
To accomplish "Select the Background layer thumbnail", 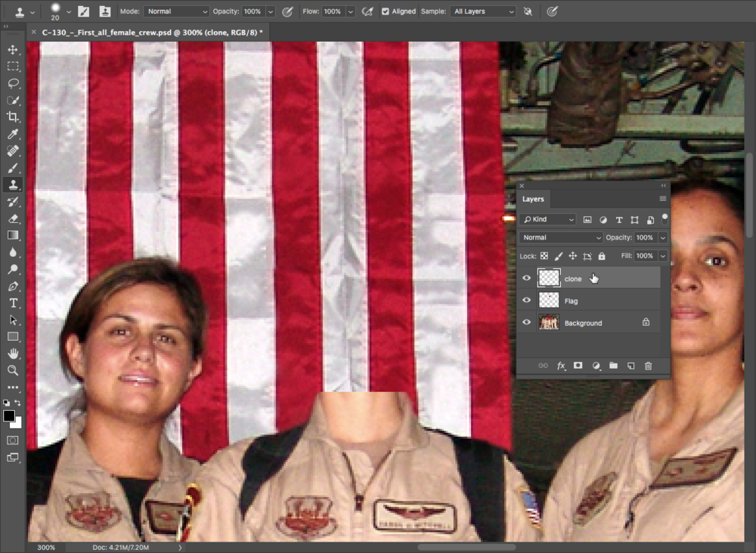I will pyautogui.click(x=549, y=323).
